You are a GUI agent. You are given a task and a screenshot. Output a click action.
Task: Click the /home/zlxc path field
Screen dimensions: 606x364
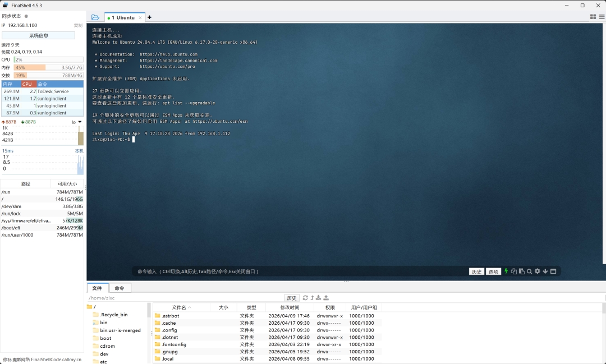pyautogui.click(x=186, y=298)
